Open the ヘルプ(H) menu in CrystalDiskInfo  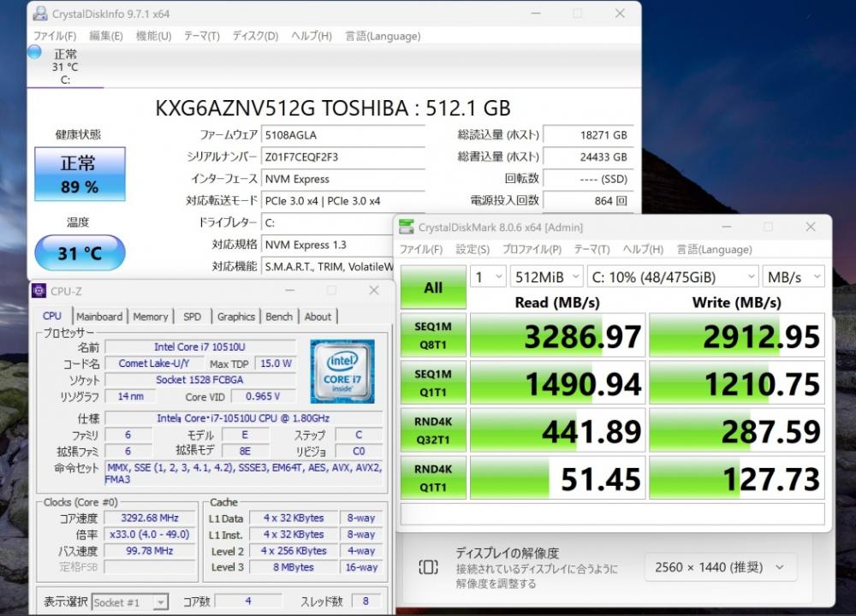pos(312,36)
